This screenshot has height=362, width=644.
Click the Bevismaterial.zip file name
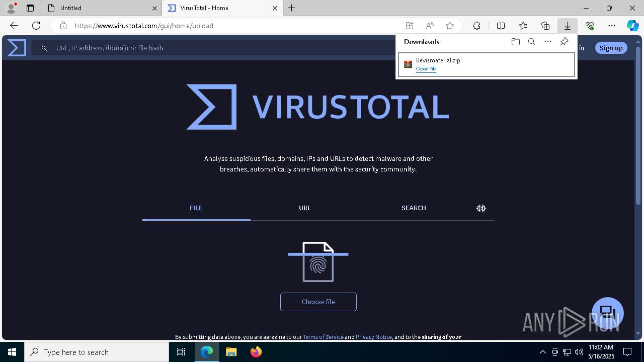(438, 60)
